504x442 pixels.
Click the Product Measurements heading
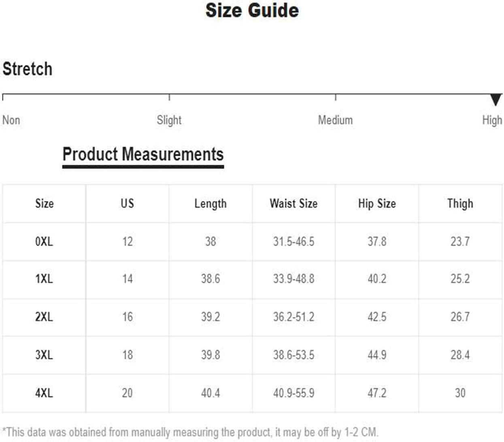pos(143,154)
